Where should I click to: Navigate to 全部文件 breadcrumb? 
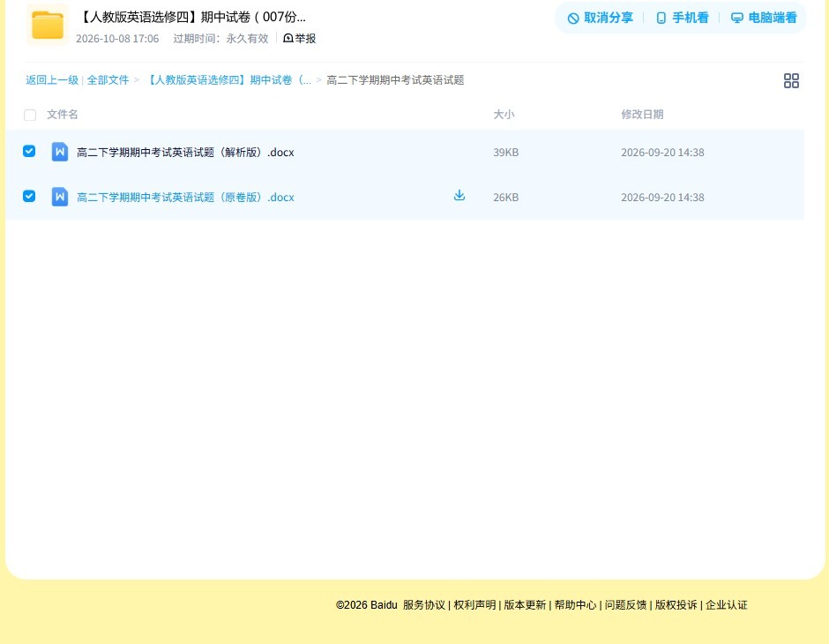(x=108, y=80)
